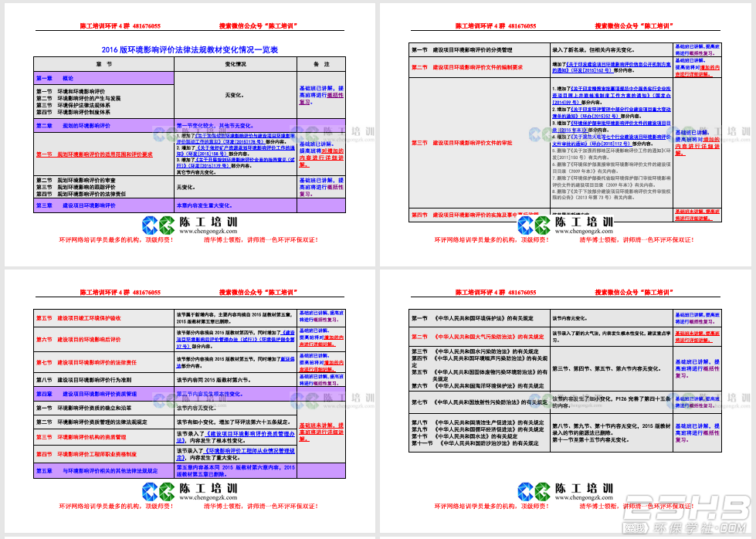Click '第四节 环境影响评价工程师职业资格制度'
Viewport: 756px width, 539px height.
click(86, 454)
